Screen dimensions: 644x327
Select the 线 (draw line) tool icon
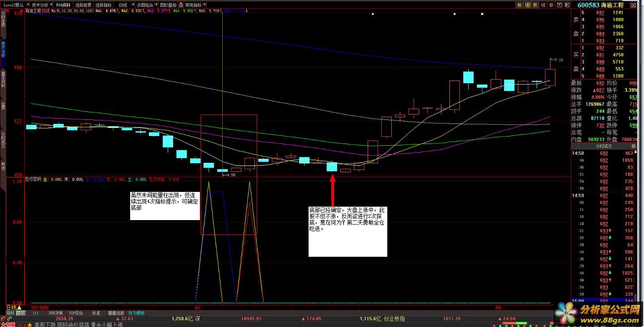[x=543, y=5]
